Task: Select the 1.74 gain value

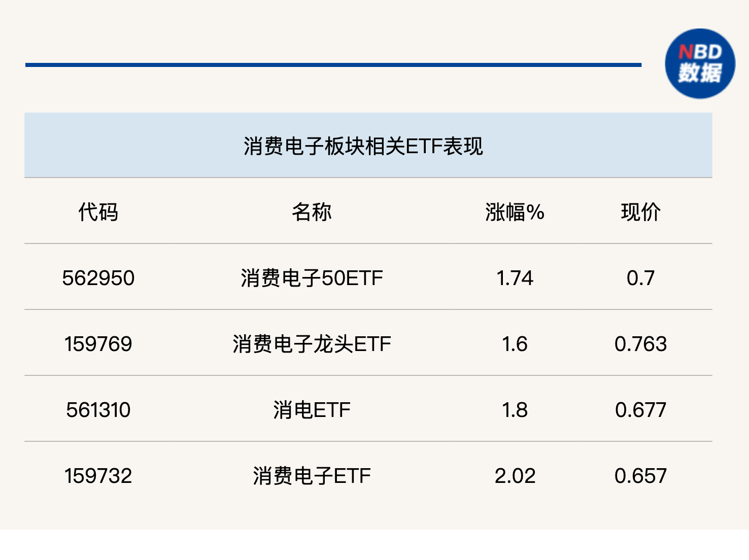Action: click(515, 278)
